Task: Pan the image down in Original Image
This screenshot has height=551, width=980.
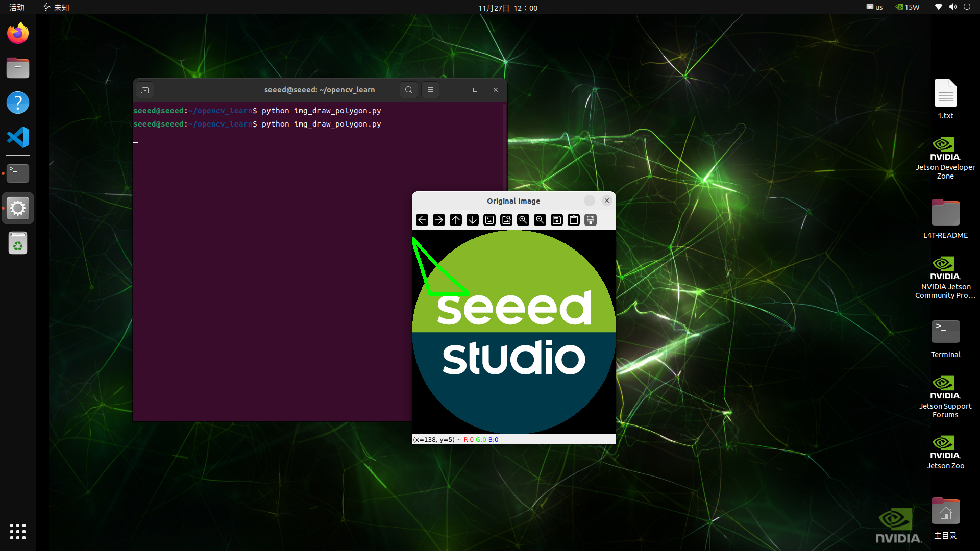Action: click(473, 220)
